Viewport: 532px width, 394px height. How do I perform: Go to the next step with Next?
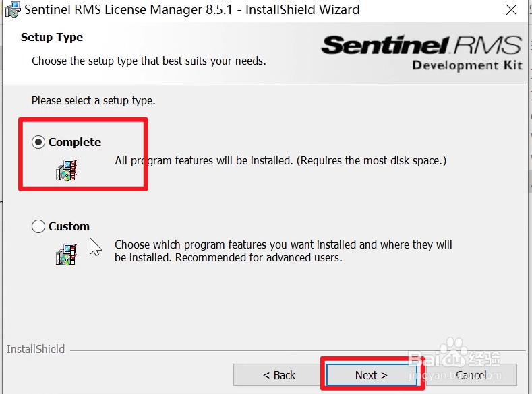[x=372, y=375]
